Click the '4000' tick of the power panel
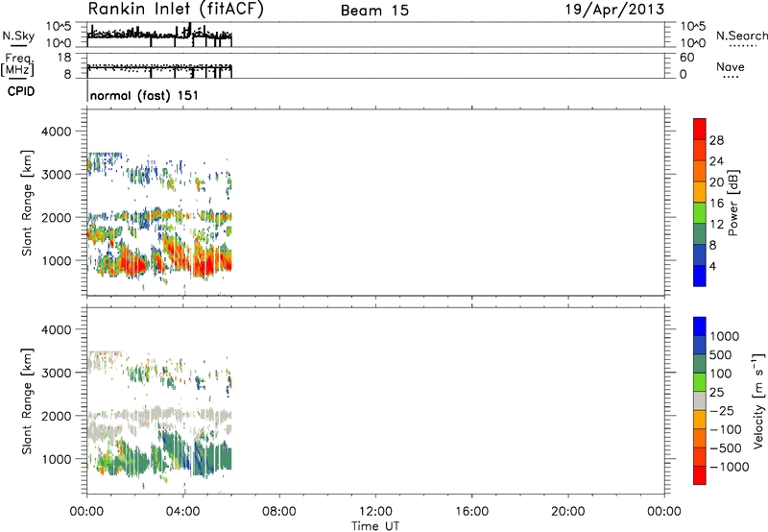Screen dimensions: 768x532 coord(56,132)
